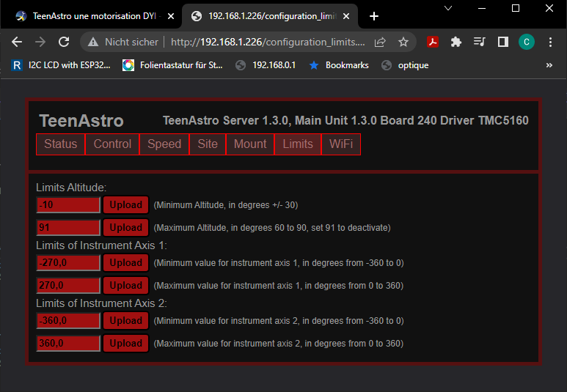Screen dimensions: 567x392
Task: Click axis 1 minimum field showing -270,0
Action: click(x=68, y=262)
